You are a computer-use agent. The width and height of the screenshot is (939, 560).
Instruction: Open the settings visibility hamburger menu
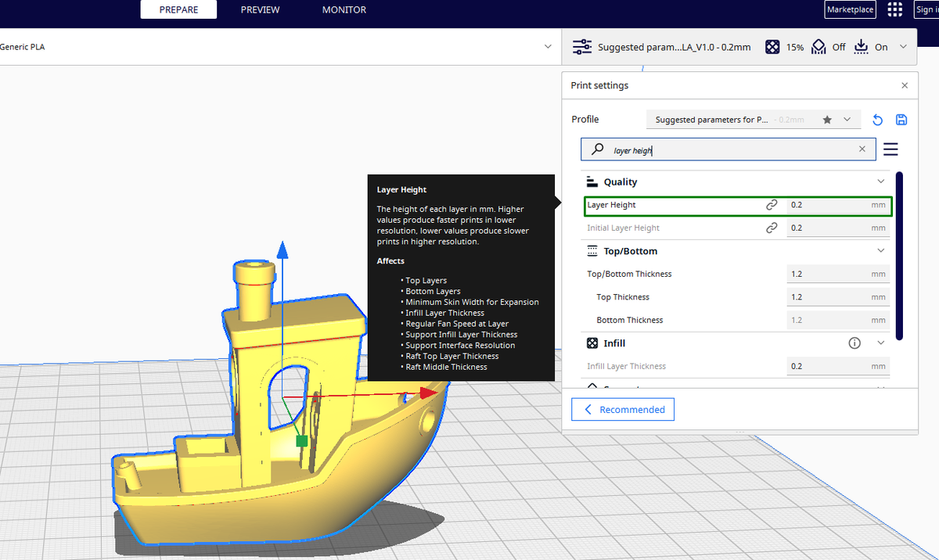click(890, 149)
